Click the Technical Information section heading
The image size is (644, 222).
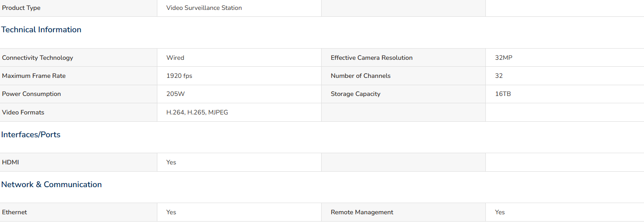[x=41, y=30]
